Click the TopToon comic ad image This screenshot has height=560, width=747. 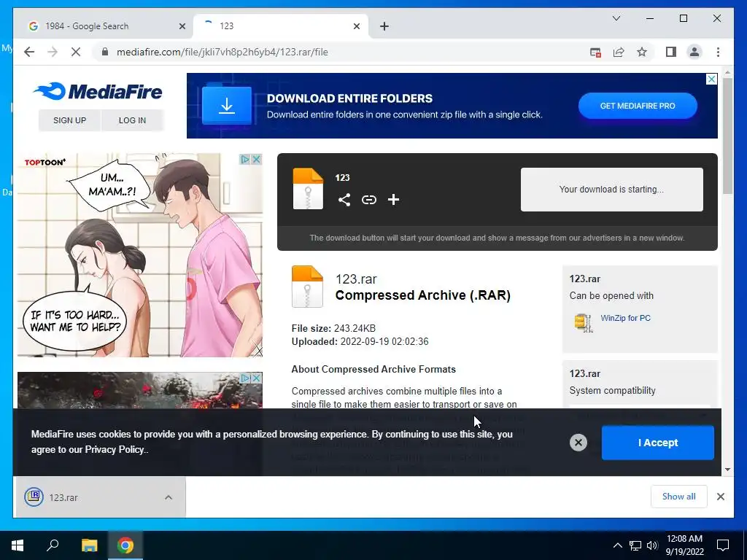(x=139, y=254)
